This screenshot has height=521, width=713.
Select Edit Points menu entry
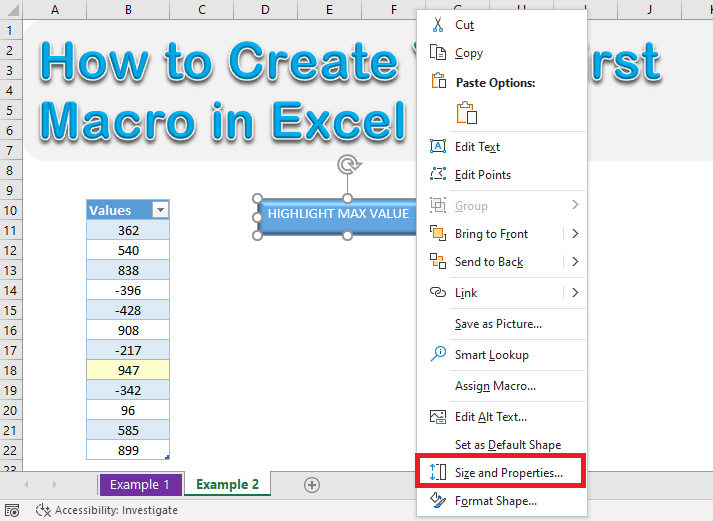pyautogui.click(x=502, y=175)
